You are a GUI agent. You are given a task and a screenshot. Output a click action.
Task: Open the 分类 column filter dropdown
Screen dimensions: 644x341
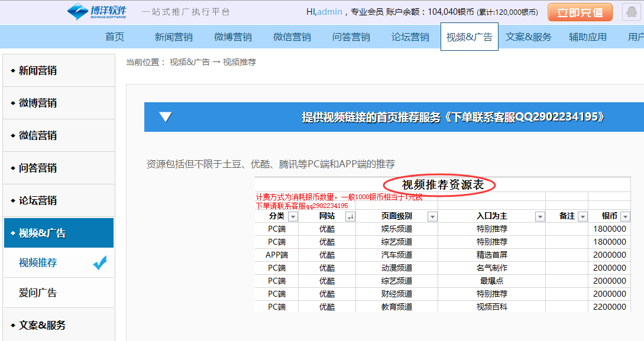tap(292, 217)
